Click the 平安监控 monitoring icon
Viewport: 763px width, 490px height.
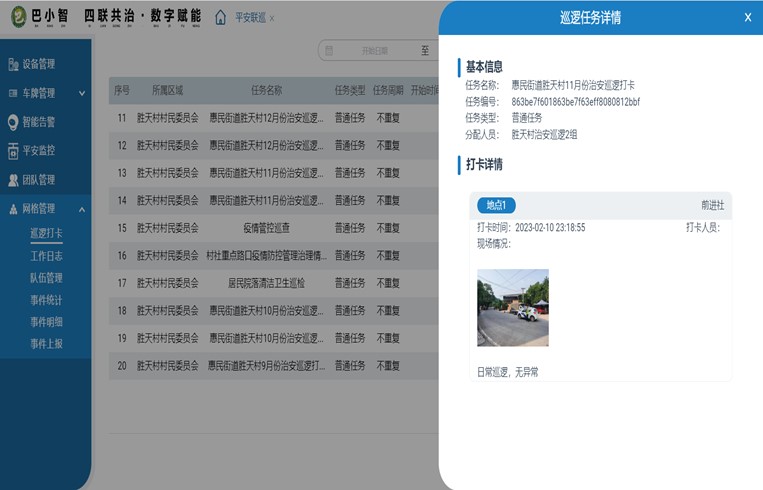coord(13,152)
